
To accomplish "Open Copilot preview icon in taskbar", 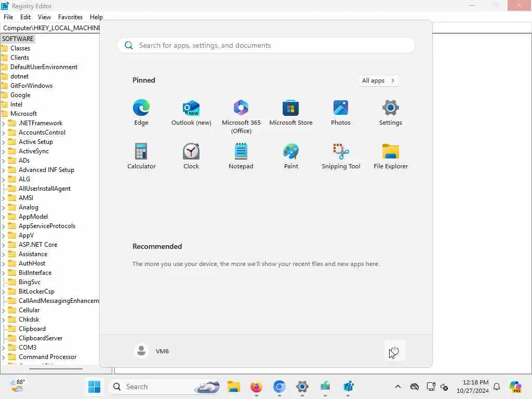I will pos(515,387).
